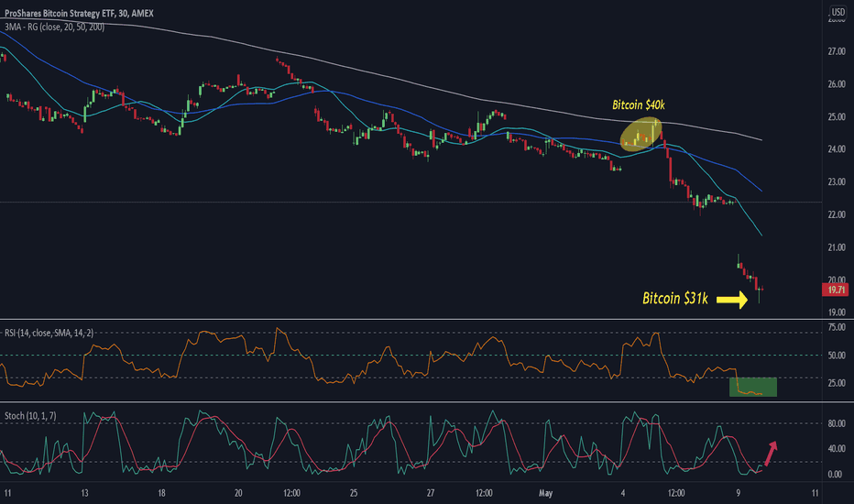Screen dimensions: 854x504
Task: Click the 21.00 price axis label
Action: click(x=836, y=247)
